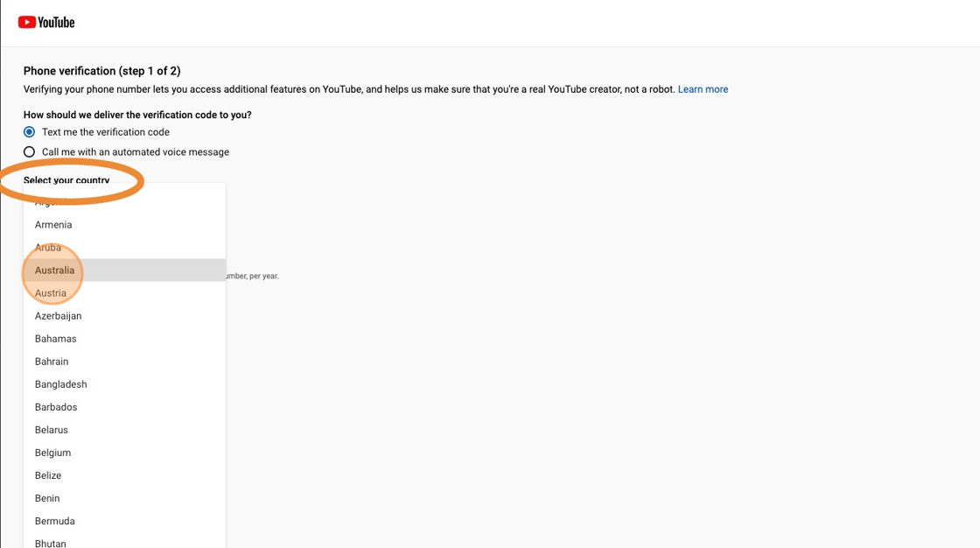Select Australia in the country dropdown

(x=124, y=270)
